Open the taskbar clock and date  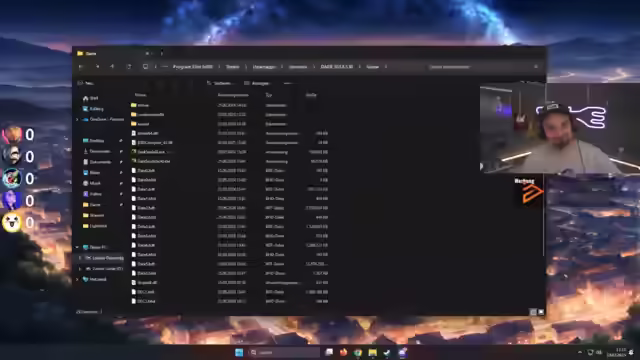click(x=617, y=352)
